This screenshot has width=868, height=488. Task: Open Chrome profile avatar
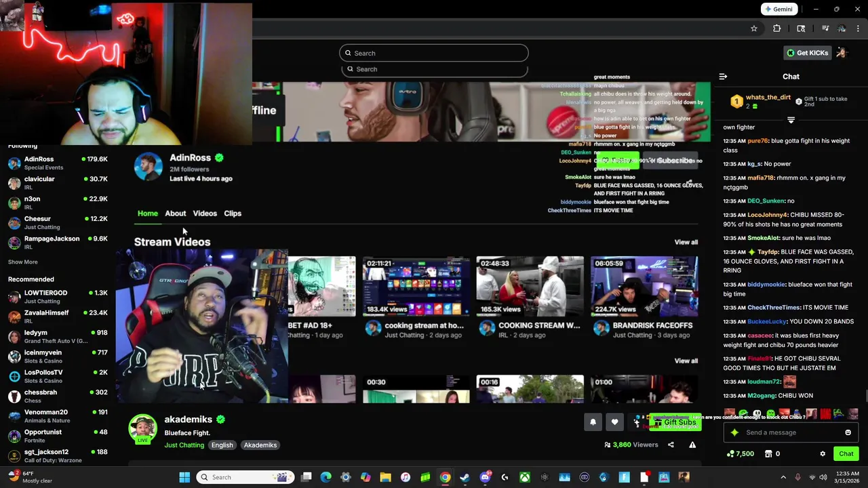[842, 28]
